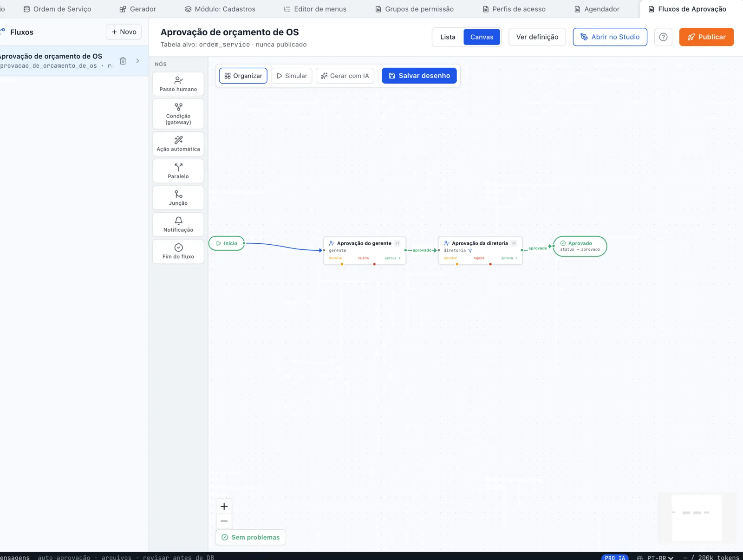Switch to Lista view
This screenshot has height=560, width=743.
pos(448,37)
